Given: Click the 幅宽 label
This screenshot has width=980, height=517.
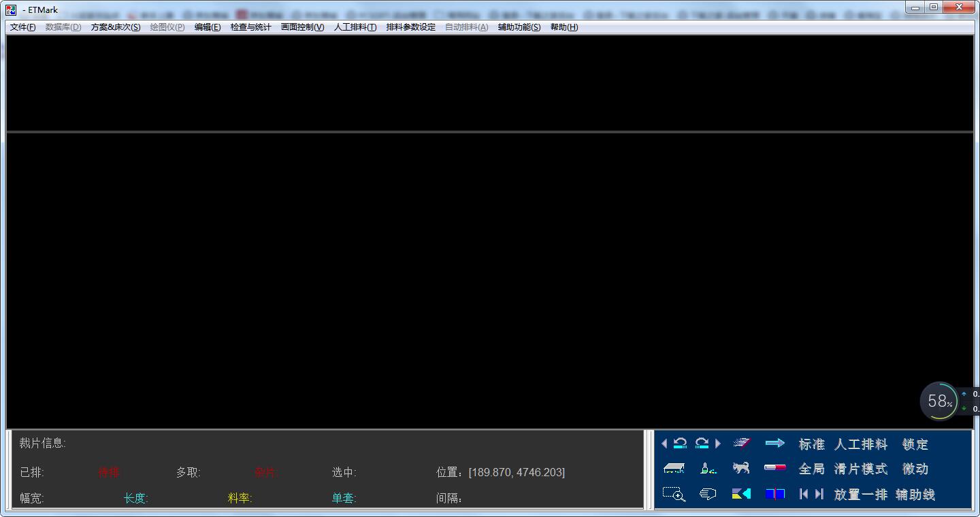Looking at the screenshot, I should tap(31, 498).
